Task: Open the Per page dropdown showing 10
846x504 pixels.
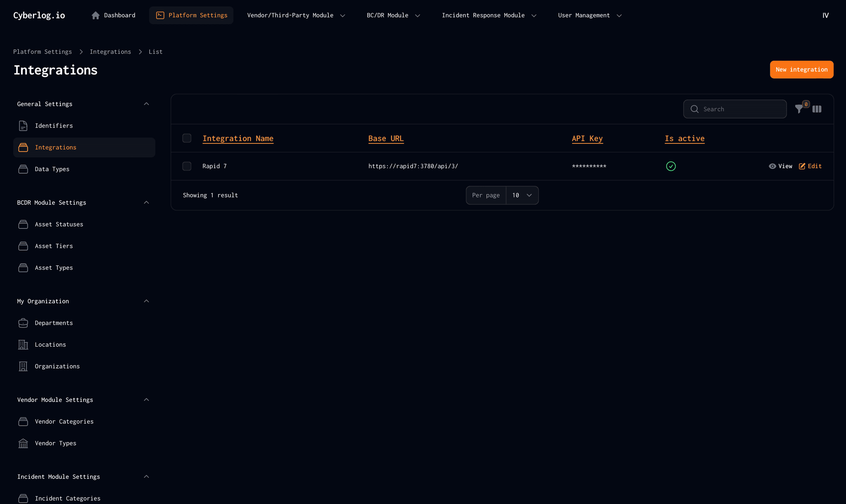Action: click(522, 195)
